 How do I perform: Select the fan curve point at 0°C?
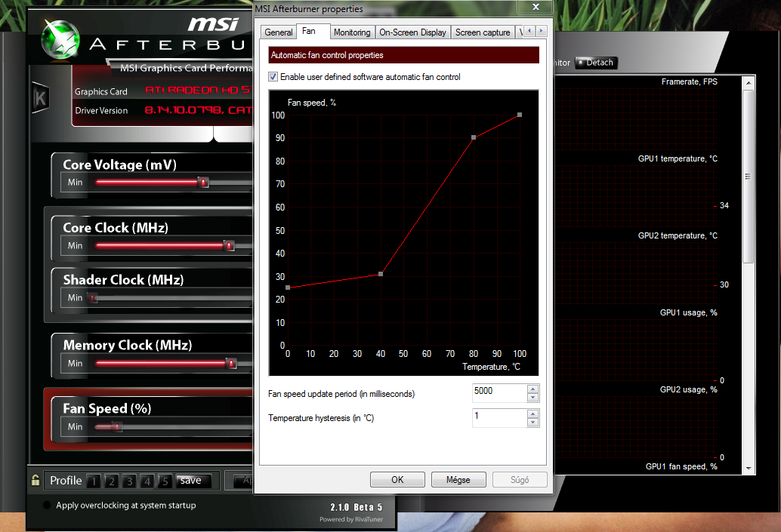[287, 288]
